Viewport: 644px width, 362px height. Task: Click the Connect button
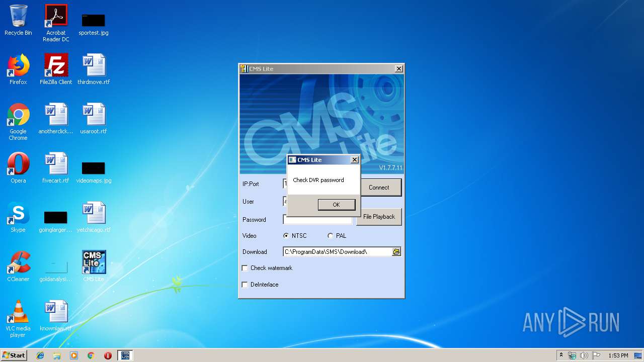point(379,188)
